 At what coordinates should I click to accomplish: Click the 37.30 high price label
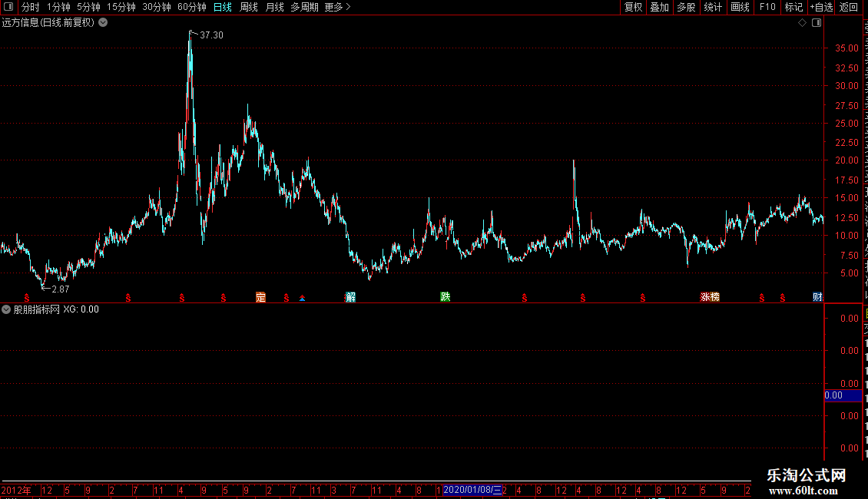211,35
